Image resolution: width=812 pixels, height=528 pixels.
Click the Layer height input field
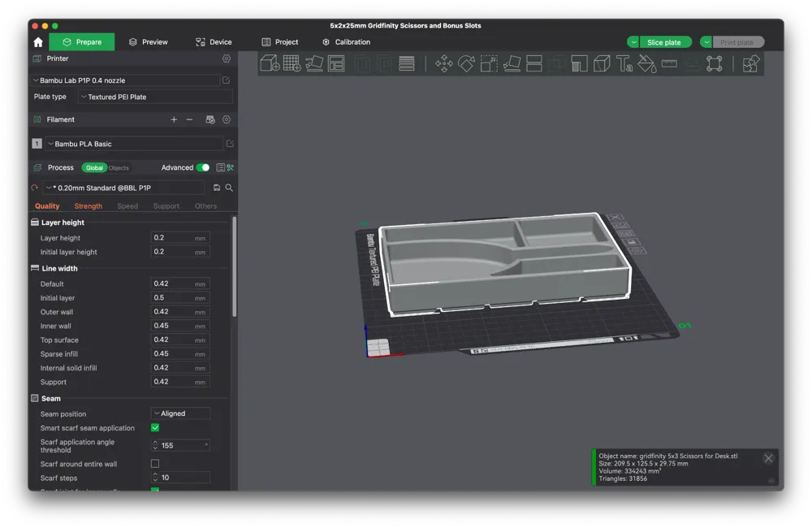[x=172, y=238]
